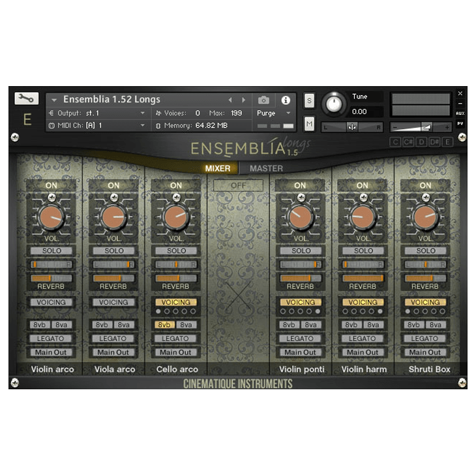This screenshot has width=476, height=476.
Task: Adjust the L/R pan slider in header
Action: point(352,127)
